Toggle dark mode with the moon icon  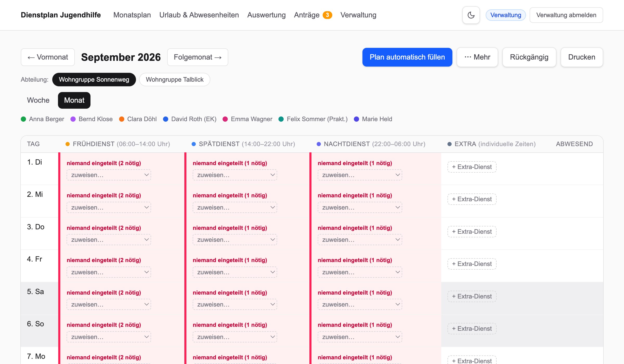point(471,15)
